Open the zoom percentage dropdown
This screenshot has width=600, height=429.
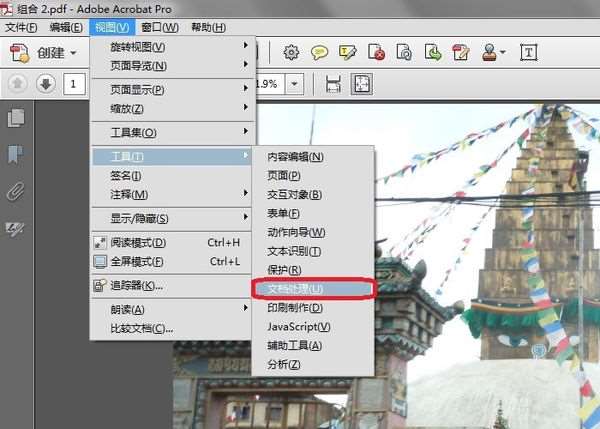(294, 84)
